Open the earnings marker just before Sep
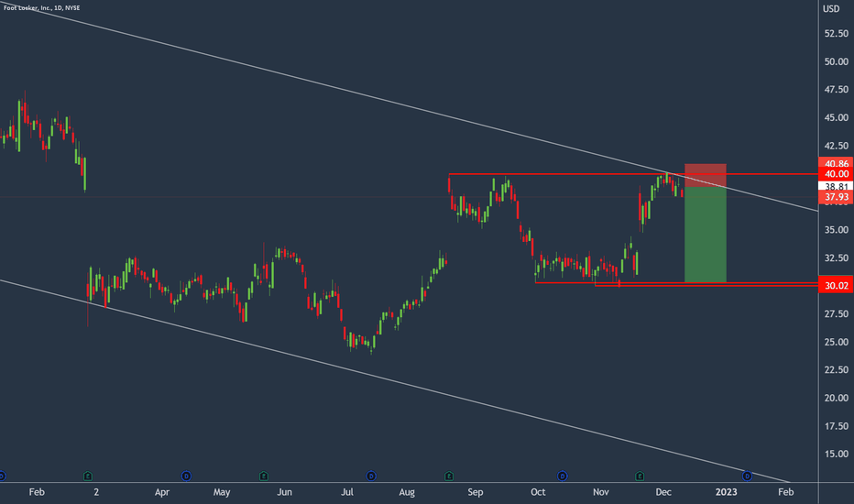The image size is (854, 504). pos(449,477)
